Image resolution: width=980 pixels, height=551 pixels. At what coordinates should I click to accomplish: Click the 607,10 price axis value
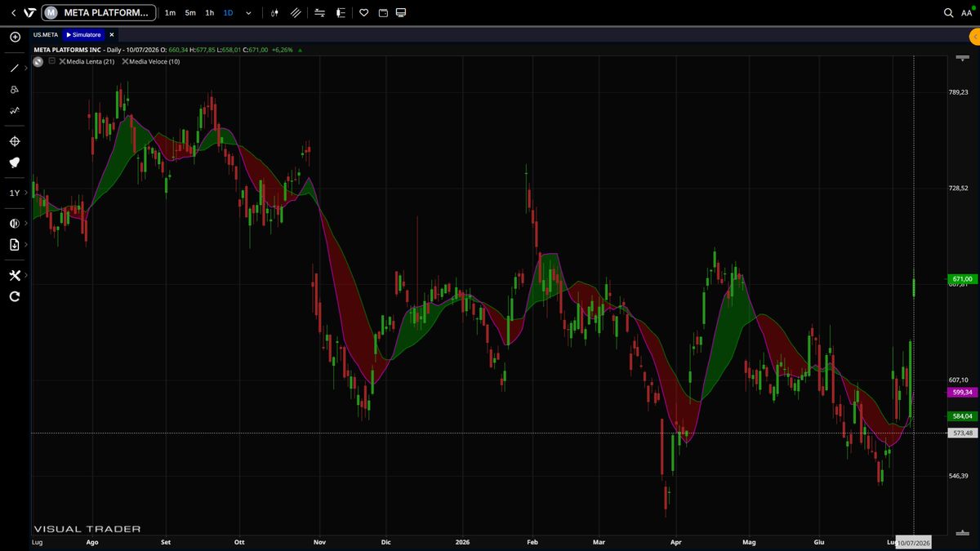(x=959, y=380)
